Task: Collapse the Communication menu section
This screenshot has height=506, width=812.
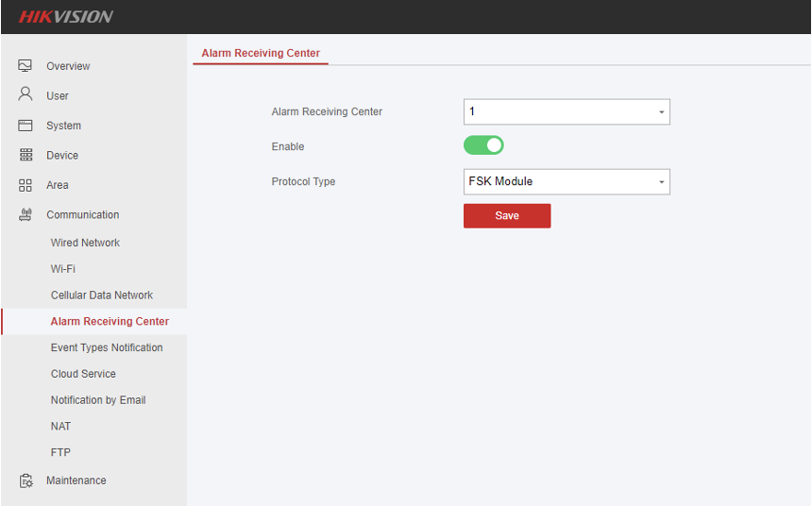Action: click(83, 214)
